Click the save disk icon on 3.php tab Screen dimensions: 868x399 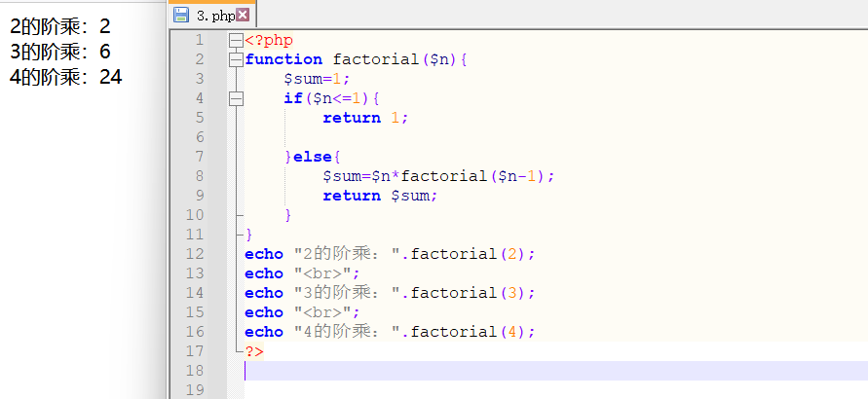181,15
